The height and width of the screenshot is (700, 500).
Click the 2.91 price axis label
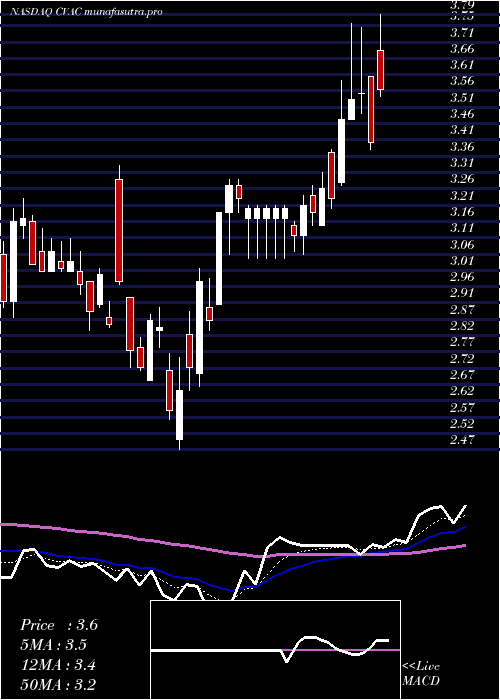pos(461,293)
